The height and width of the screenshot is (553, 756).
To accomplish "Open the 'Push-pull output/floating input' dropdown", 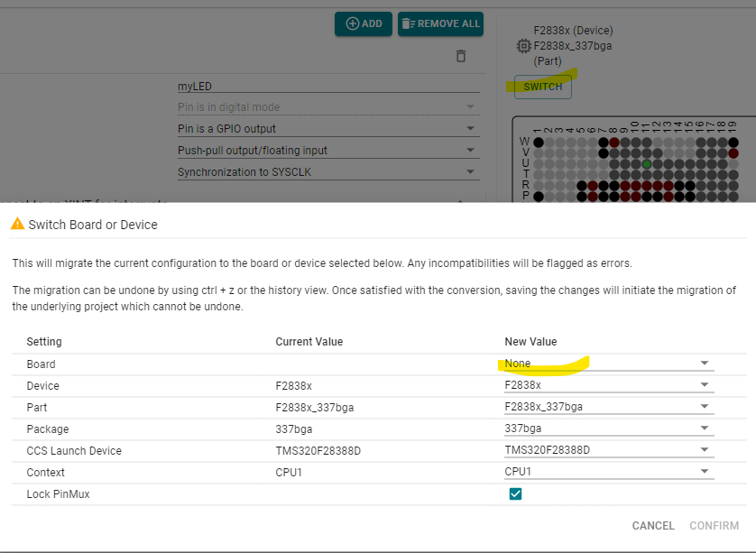I will (x=328, y=151).
